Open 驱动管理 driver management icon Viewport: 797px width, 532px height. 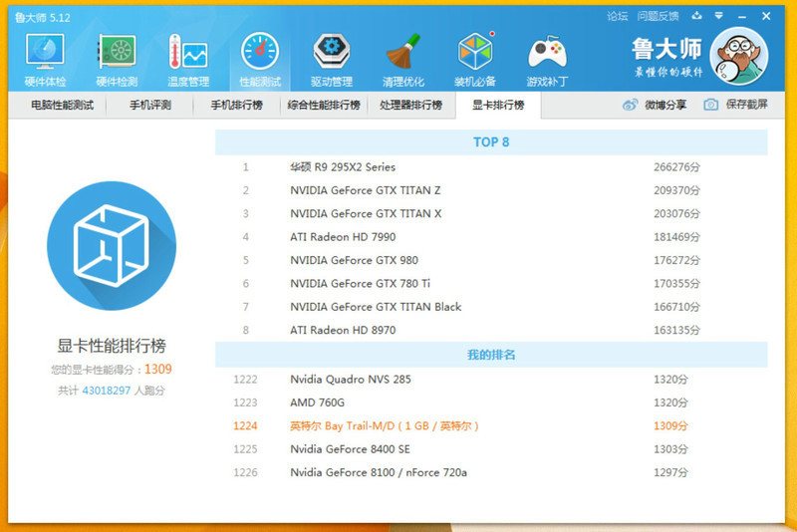(x=332, y=59)
